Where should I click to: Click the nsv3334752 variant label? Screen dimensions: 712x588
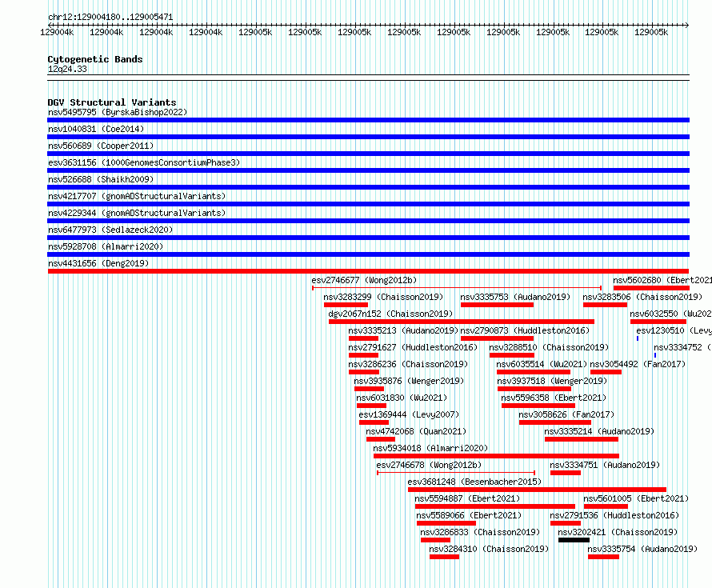coord(682,347)
